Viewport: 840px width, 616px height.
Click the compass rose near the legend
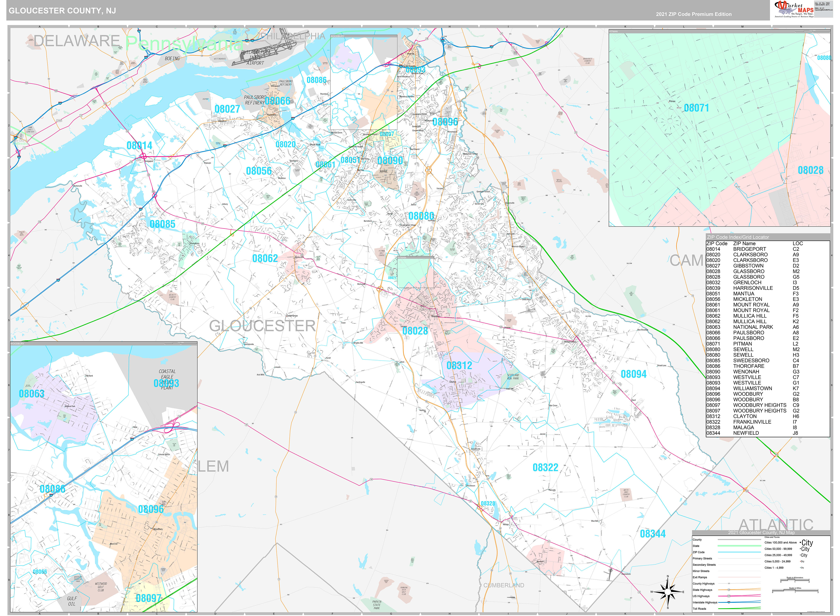(x=668, y=592)
